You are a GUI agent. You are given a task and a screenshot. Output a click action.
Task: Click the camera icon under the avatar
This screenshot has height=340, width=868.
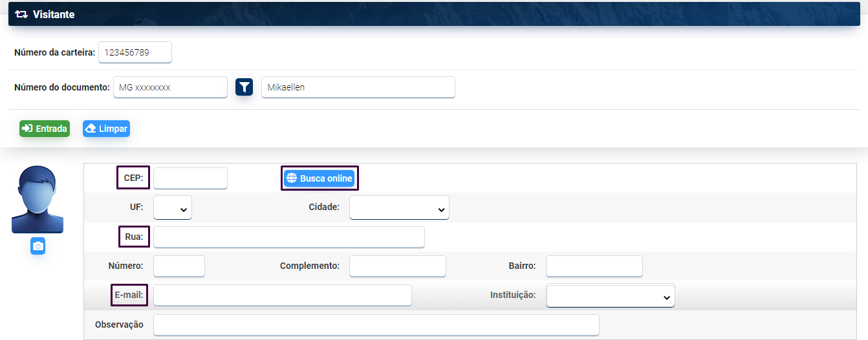tap(38, 246)
